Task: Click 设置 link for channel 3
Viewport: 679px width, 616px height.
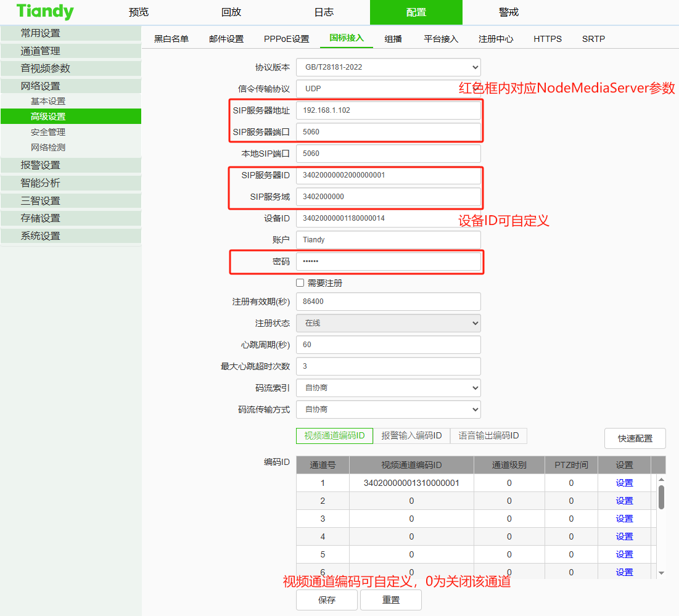Action: point(624,519)
